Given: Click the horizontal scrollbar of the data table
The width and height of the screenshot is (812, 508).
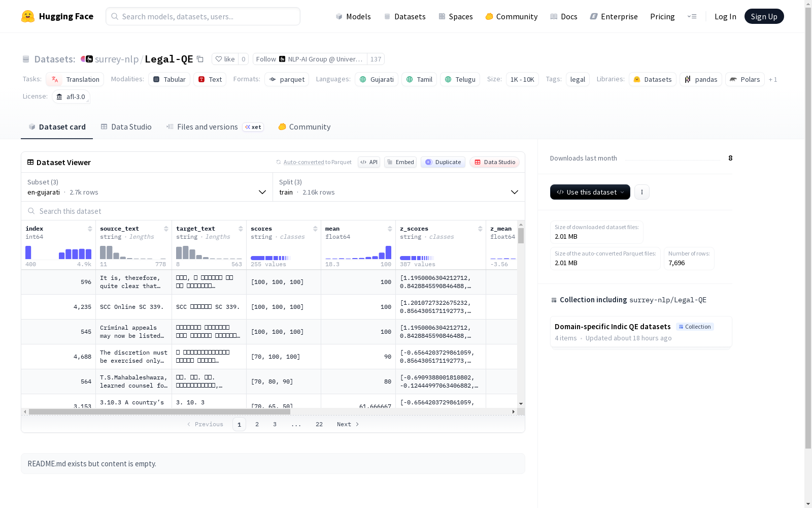Looking at the screenshot, I should pos(159,411).
